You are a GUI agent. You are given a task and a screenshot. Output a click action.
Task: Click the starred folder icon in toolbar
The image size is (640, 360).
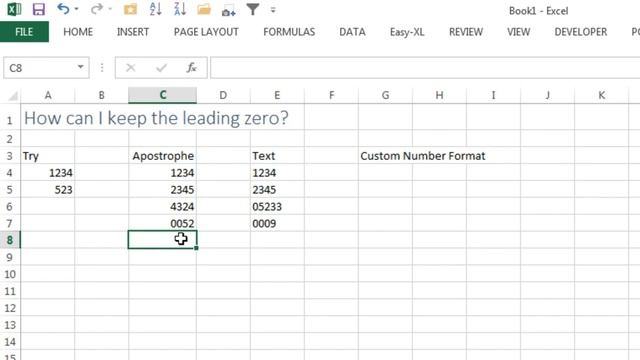click(130, 9)
